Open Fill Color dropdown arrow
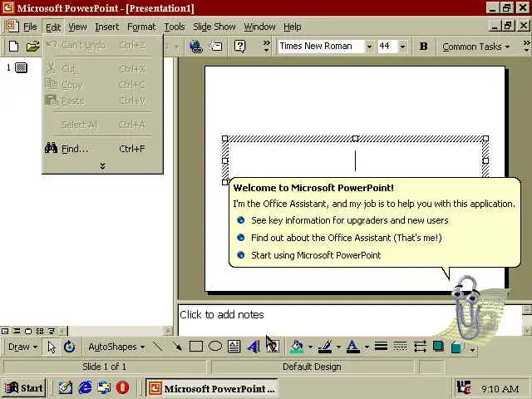The image size is (532, 399). [310, 347]
